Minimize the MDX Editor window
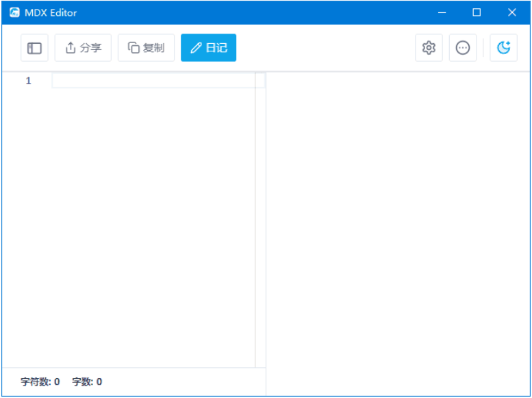This screenshot has height=398, width=532. 442,12
